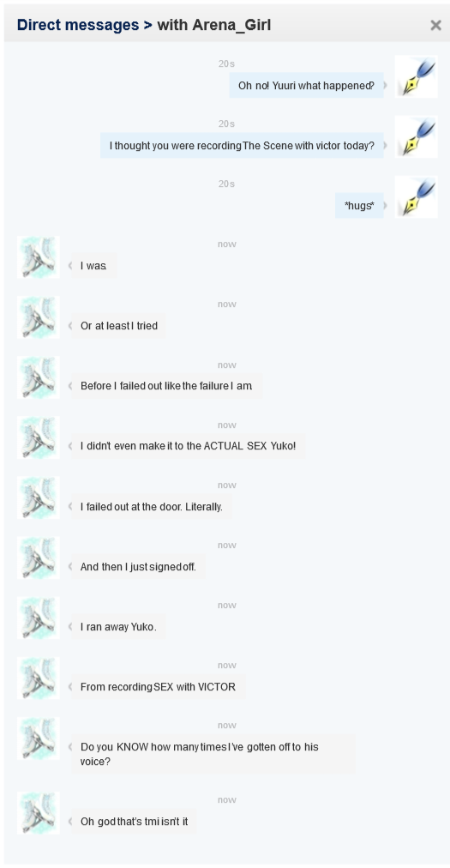This screenshot has width=450, height=868.
Task: Click the 'Before I failed out' message bubble
Action: tap(166, 386)
